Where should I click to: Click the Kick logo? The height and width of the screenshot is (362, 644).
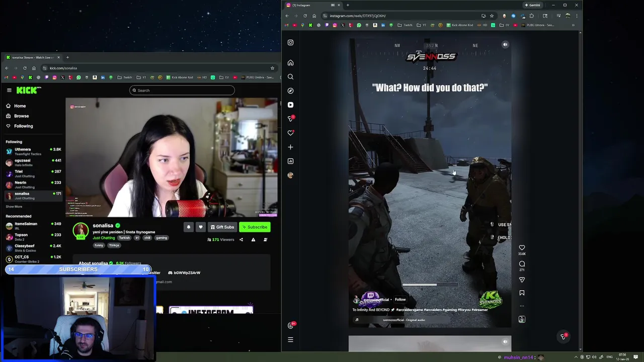(x=29, y=90)
